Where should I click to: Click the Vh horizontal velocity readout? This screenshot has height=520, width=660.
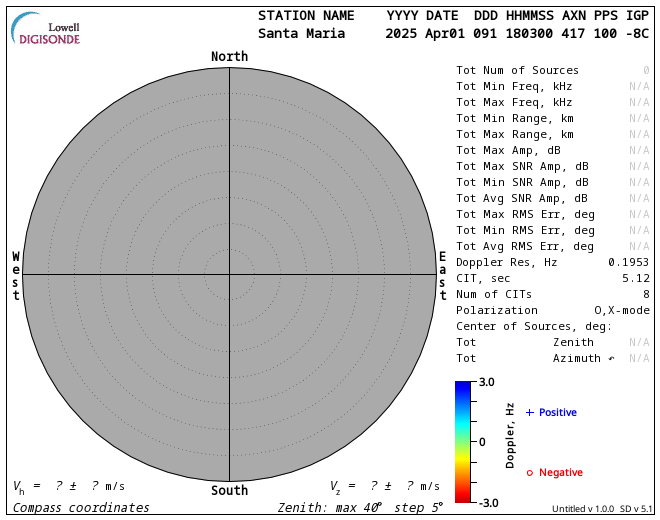coord(69,487)
